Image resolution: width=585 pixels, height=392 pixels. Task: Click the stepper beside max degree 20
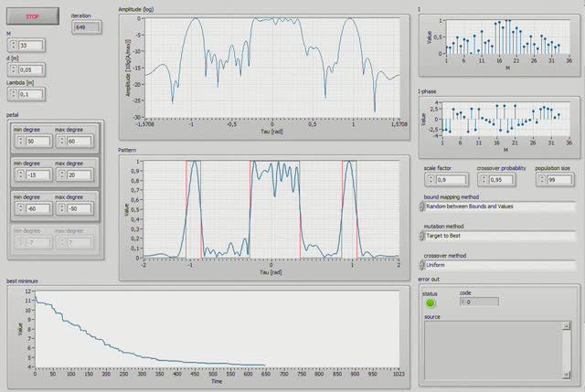[x=61, y=175]
